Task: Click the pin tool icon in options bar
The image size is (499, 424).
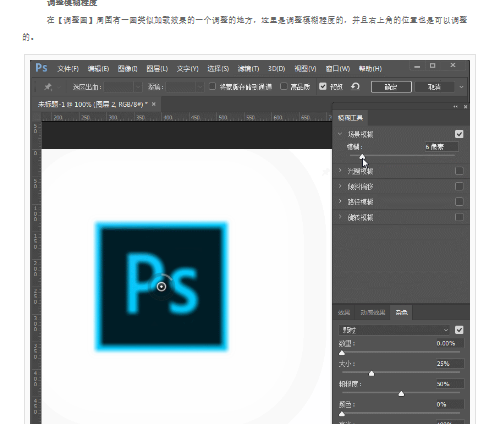Action: coord(48,87)
